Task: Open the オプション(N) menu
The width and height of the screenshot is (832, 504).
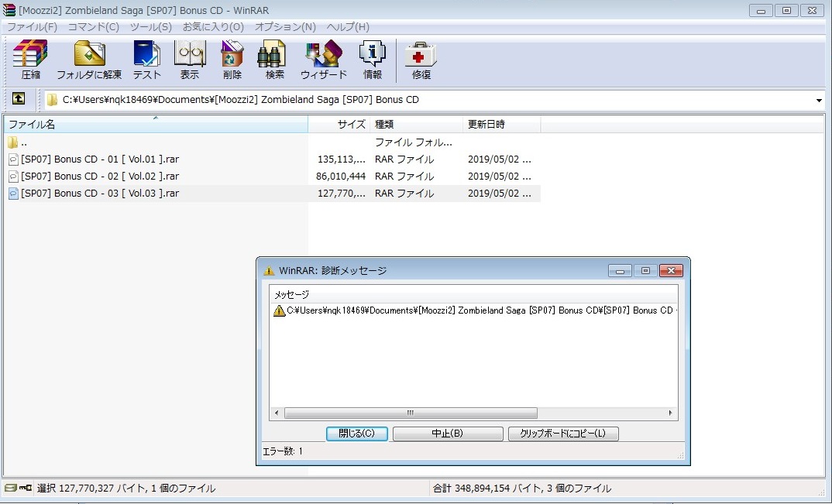Action: (285, 26)
